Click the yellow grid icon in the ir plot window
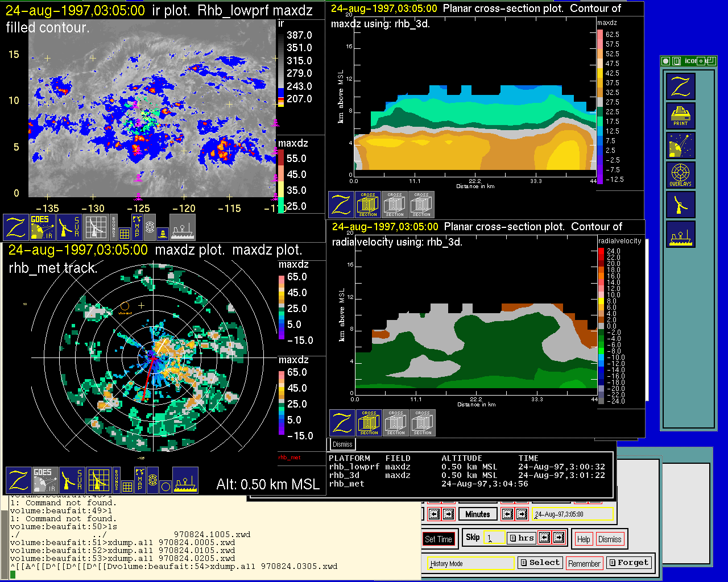The image size is (728, 582). (125, 233)
